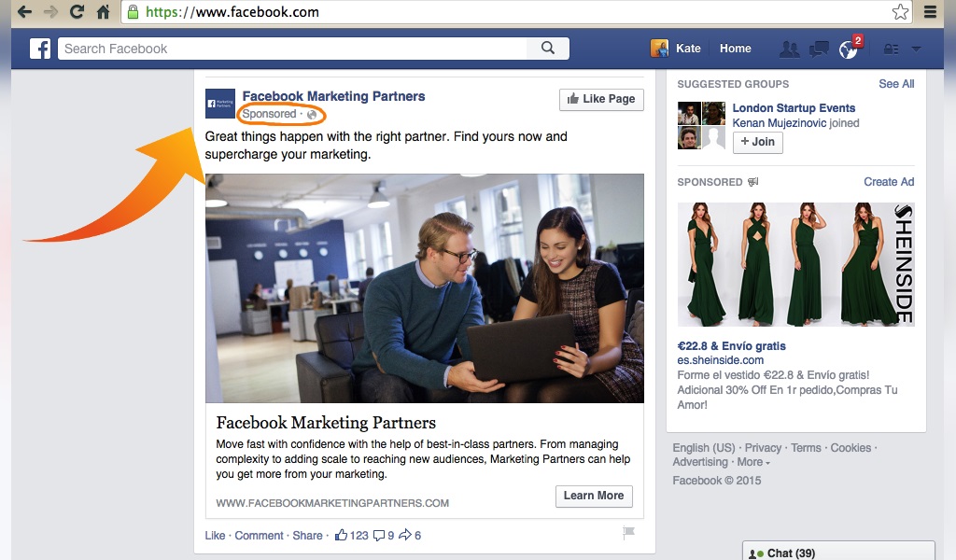Join the London Startup Events group

click(757, 142)
